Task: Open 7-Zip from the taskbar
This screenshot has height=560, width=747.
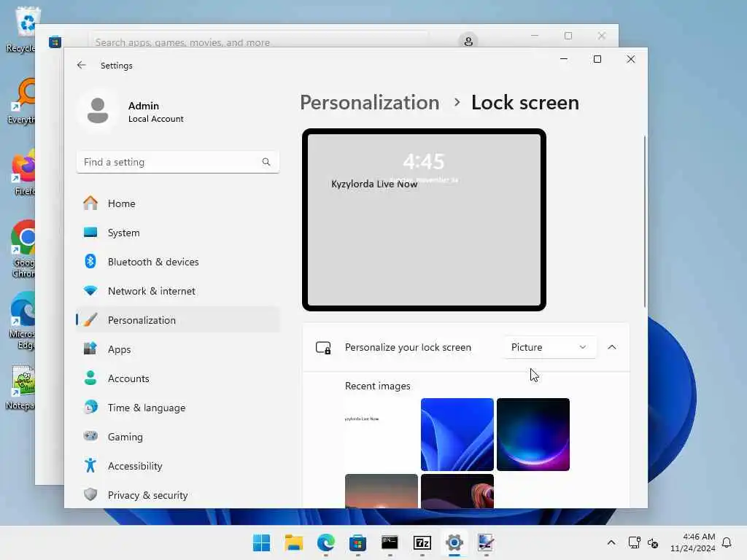Action: pos(422,542)
